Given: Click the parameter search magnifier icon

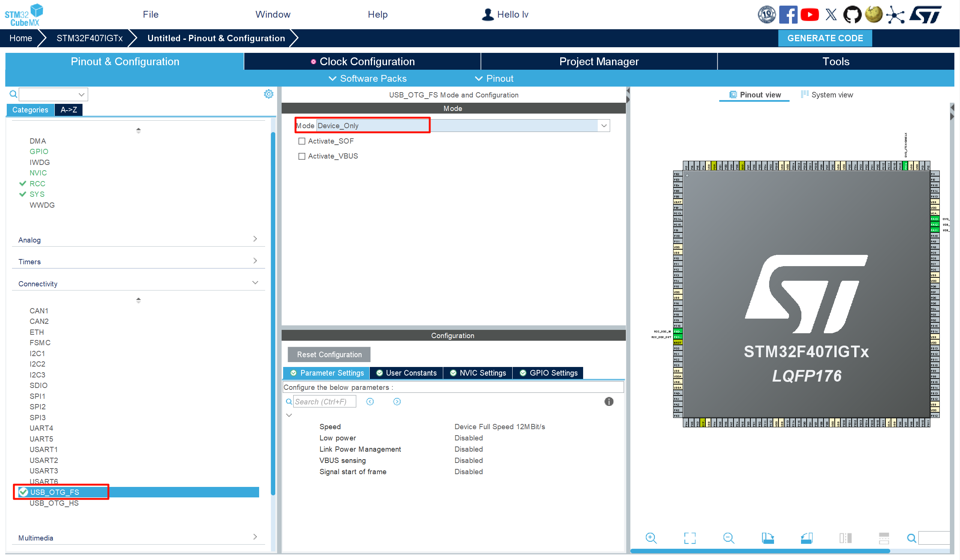Looking at the screenshot, I should click(x=289, y=401).
